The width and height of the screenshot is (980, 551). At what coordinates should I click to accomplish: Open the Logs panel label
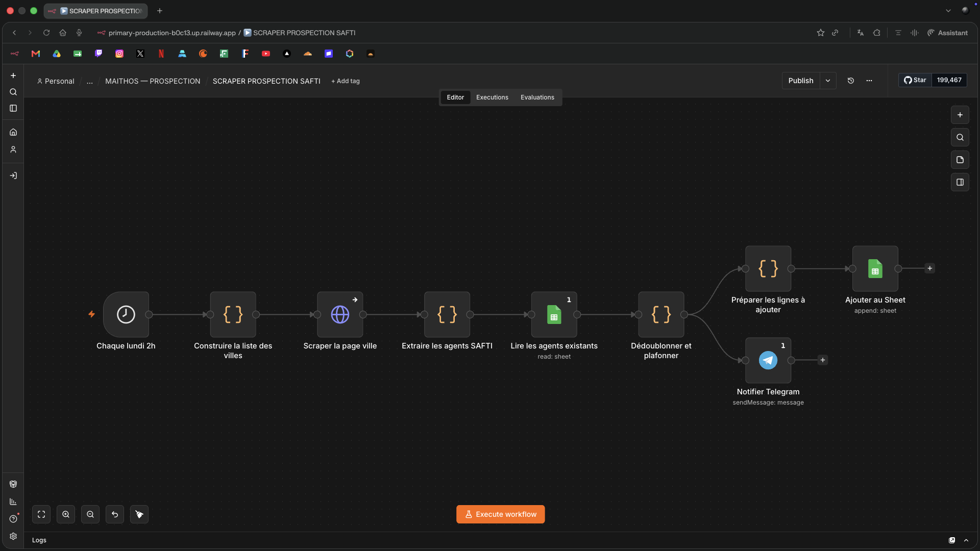(x=39, y=540)
